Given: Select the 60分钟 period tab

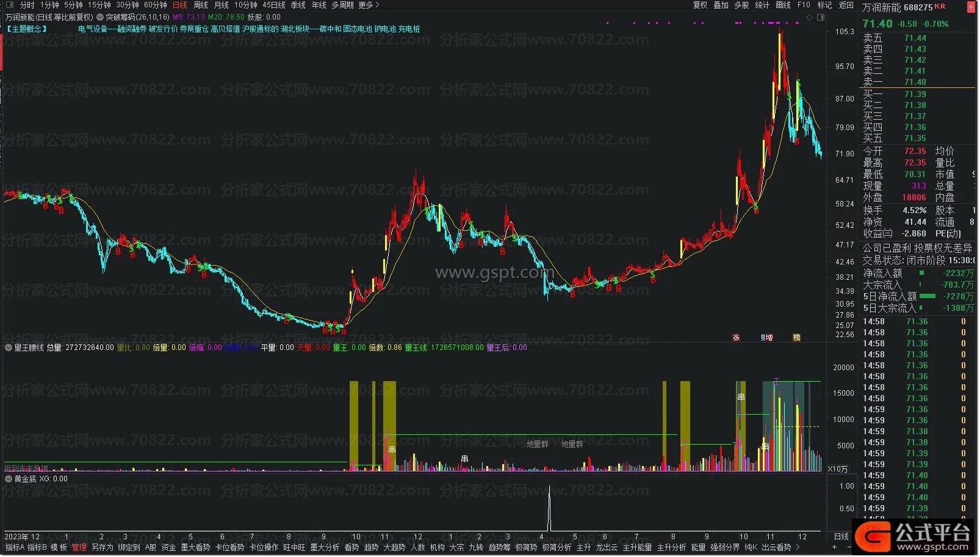Looking at the screenshot, I should click(x=155, y=5).
